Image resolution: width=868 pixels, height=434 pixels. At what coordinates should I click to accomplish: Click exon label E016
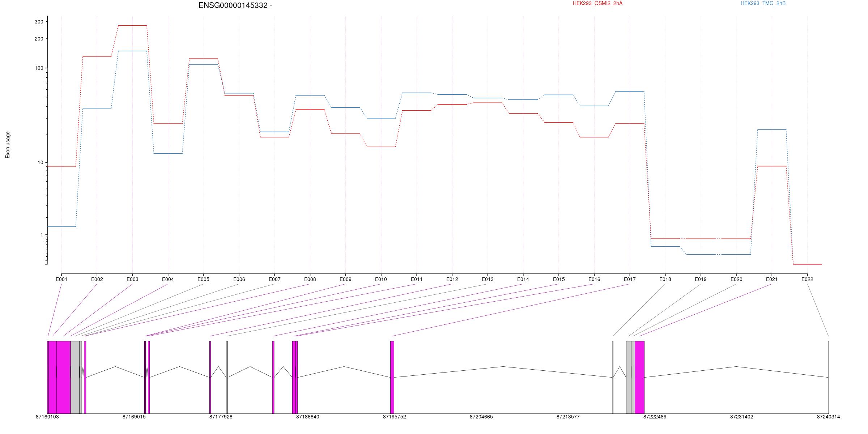click(594, 279)
